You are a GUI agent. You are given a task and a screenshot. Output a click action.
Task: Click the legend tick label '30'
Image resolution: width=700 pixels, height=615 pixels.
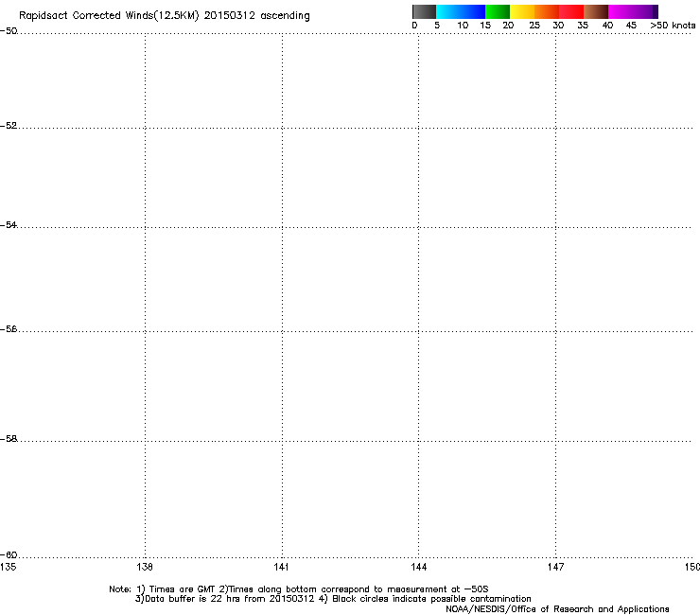(558, 26)
